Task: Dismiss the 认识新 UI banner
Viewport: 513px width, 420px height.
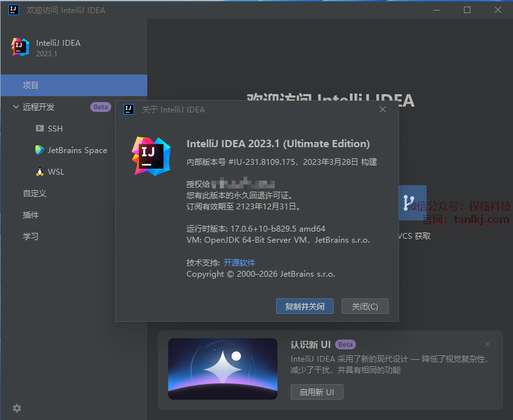Action: point(487,344)
